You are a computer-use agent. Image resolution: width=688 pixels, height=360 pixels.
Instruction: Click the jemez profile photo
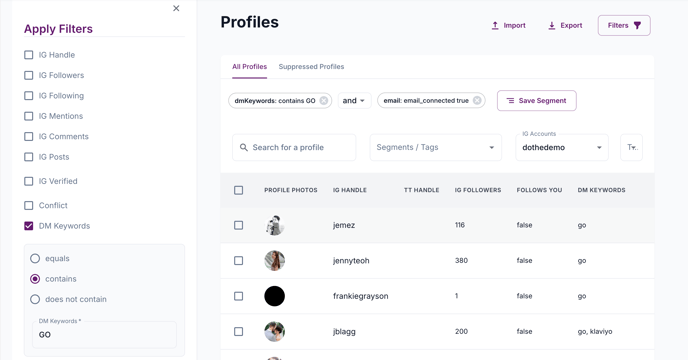click(275, 225)
